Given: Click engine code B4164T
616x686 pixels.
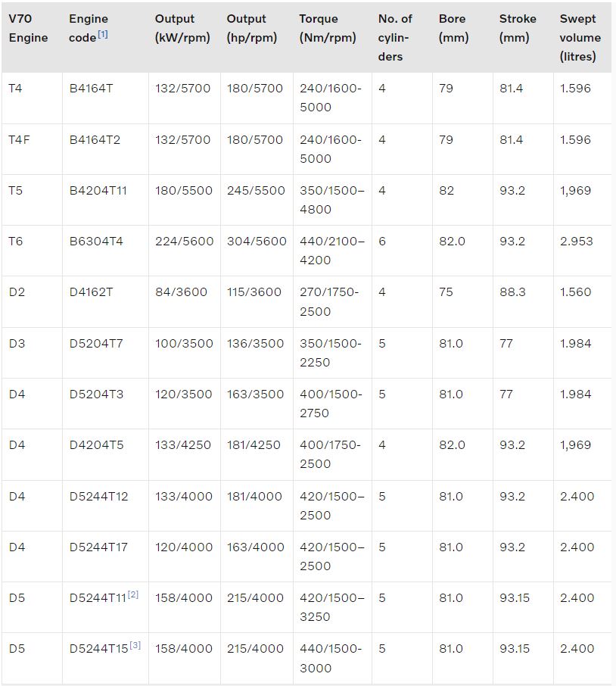Looking at the screenshot, I should 91,89.
